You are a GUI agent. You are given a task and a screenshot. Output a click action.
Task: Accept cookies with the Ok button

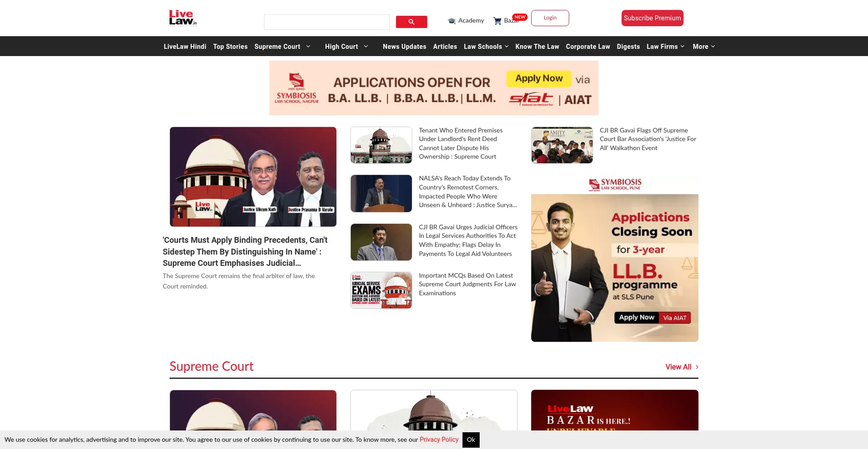pyautogui.click(x=471, y=440)
